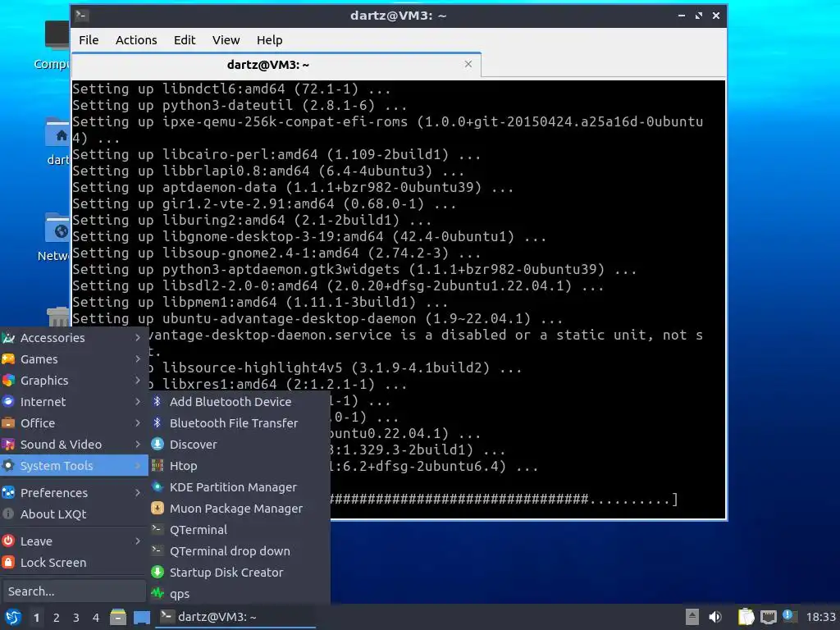Click the Bluetooth File Transfer icon
The height and width of the screenshot is (630, 840).
point(157,422)
